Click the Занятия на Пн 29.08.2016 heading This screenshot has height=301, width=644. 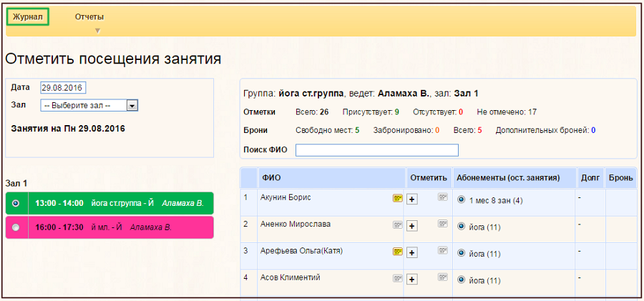click(x=68, y=129)
